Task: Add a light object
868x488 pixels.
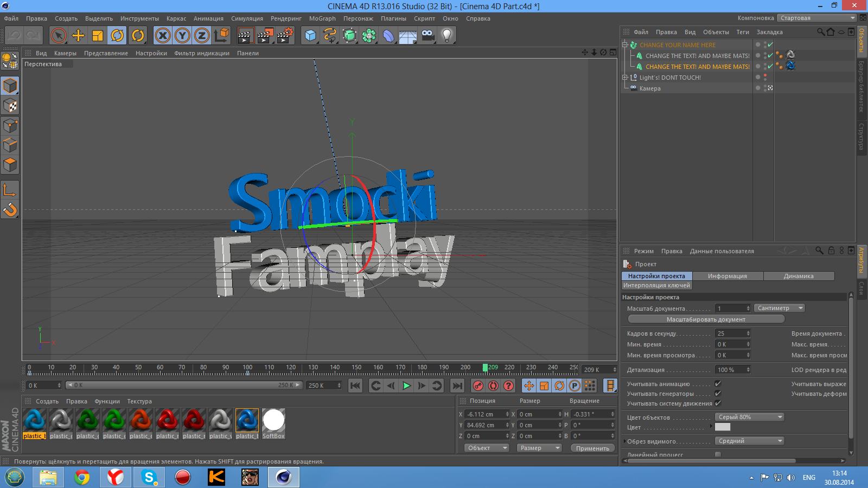Action: coord(447,36)
